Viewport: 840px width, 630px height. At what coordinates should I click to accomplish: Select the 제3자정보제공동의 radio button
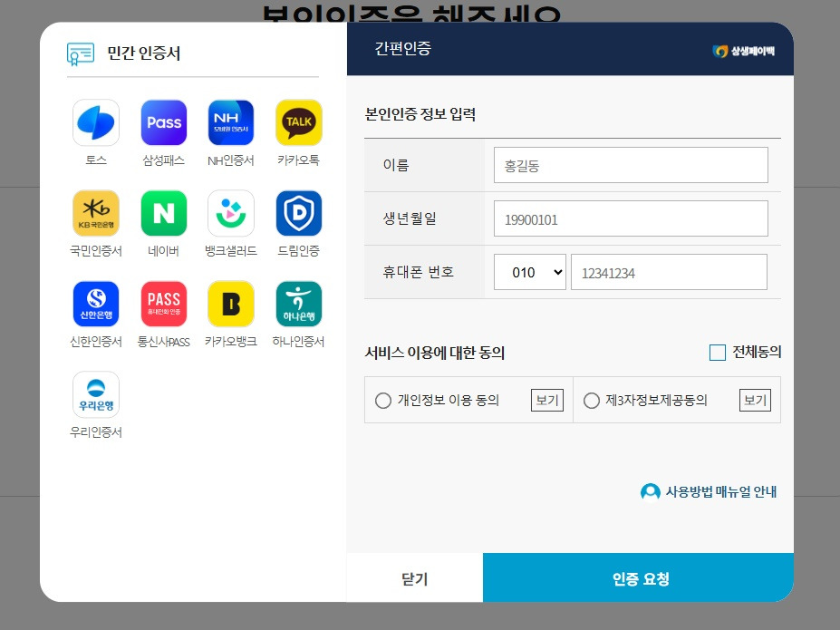click(x=591, y=400)
